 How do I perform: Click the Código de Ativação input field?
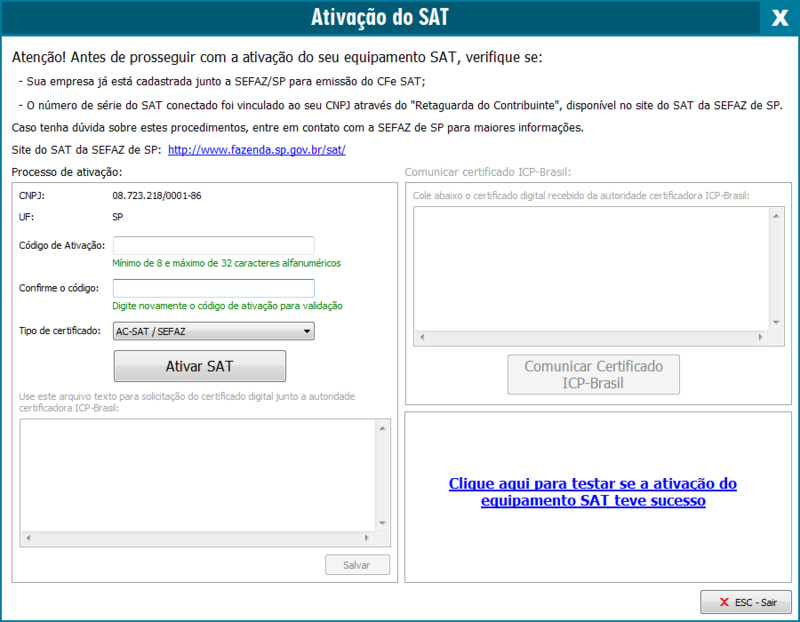[x=214, y=246]
